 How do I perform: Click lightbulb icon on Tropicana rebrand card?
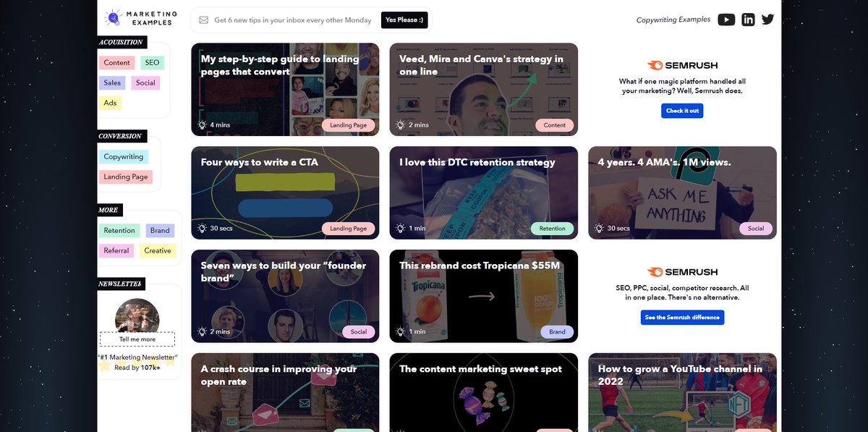point(400,331)
